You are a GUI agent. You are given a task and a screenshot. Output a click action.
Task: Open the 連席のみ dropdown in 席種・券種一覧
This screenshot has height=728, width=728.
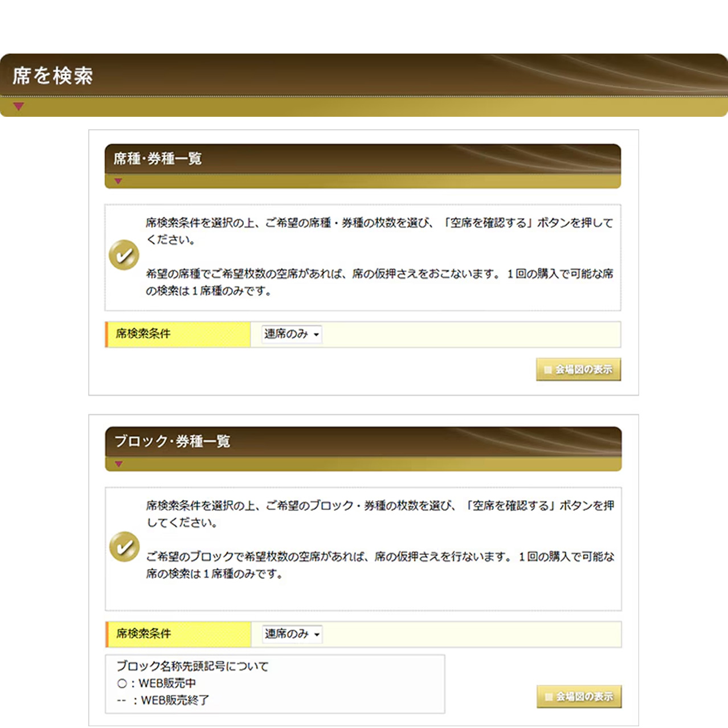(292, 334)
